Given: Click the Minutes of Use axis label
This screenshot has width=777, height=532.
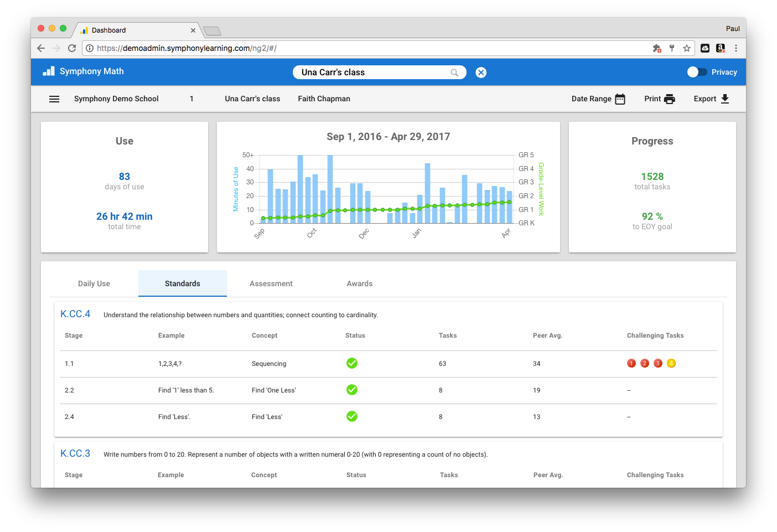Looking at the screenshot, I should pyautogui.click(x=236, y=189).
